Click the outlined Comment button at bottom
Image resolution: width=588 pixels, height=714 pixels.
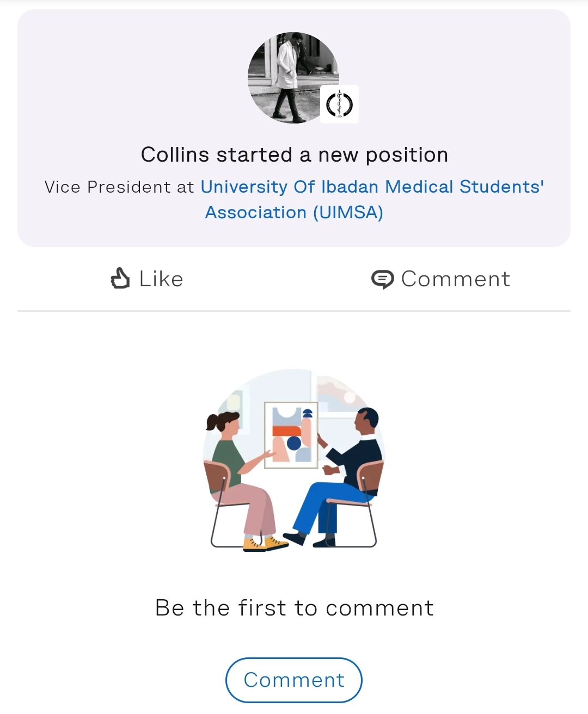pos(294,680)
